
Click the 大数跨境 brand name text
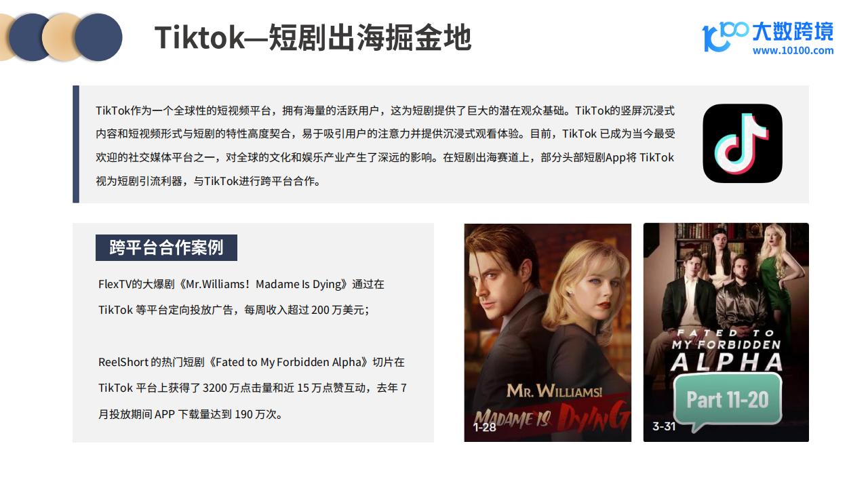(793, 31)
